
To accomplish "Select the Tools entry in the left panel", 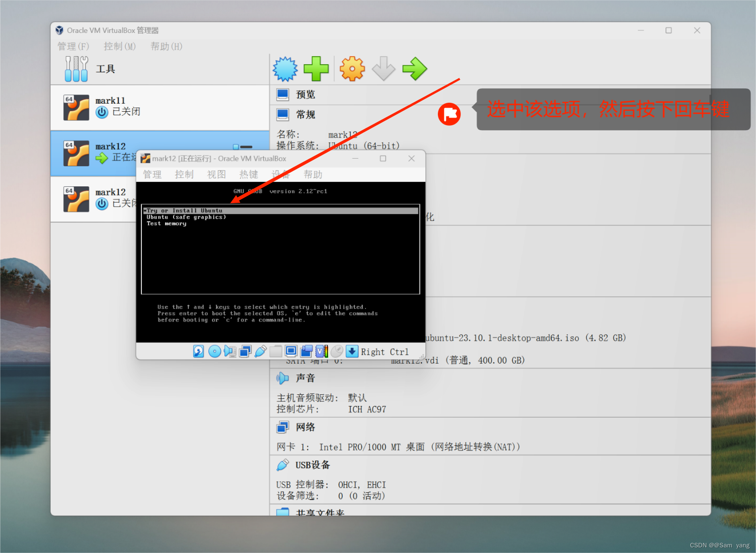I will point(160,69).
